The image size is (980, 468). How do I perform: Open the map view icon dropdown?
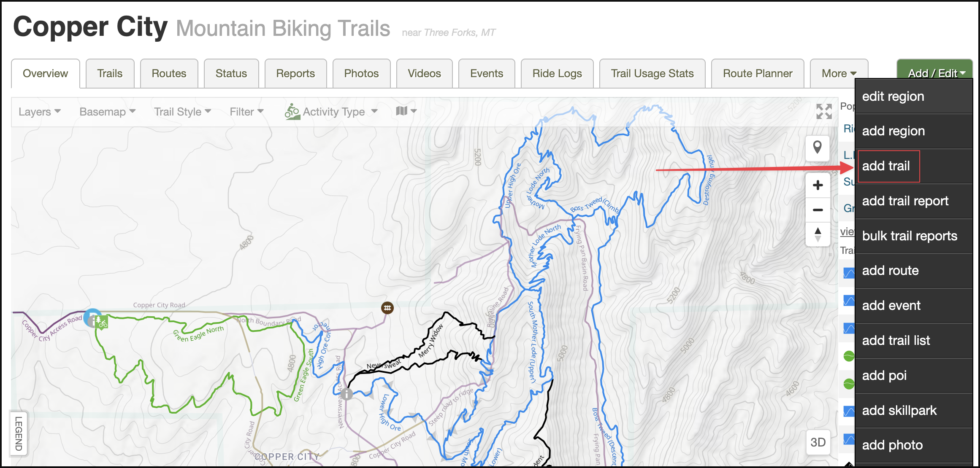coord(406,111)
